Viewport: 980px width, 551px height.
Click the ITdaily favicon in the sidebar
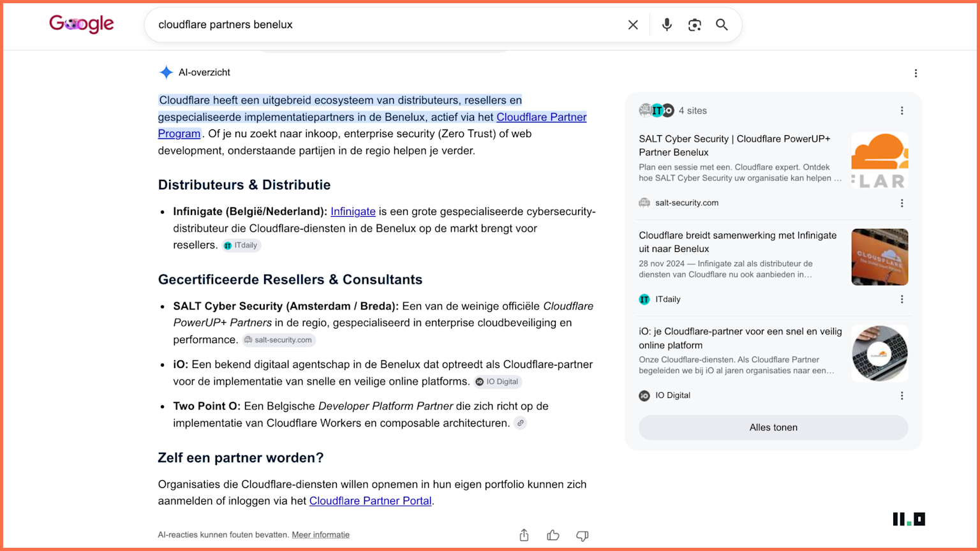(644, 300)
